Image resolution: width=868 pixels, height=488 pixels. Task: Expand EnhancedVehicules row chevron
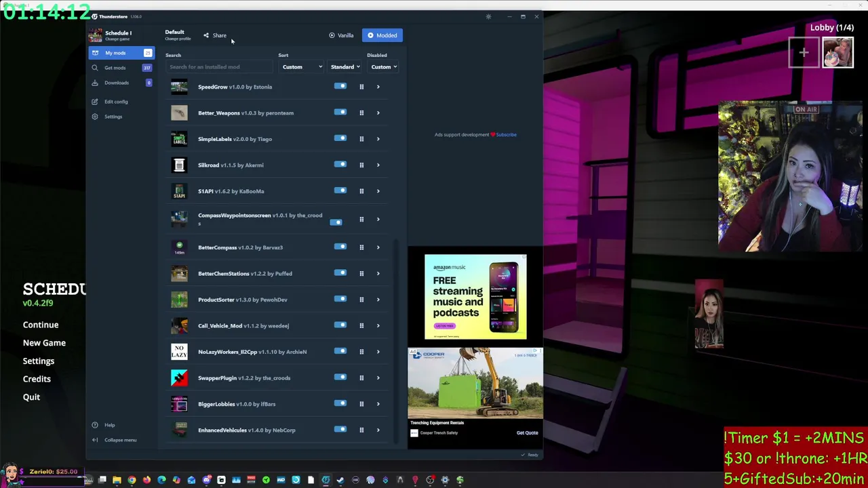[378, 430]
